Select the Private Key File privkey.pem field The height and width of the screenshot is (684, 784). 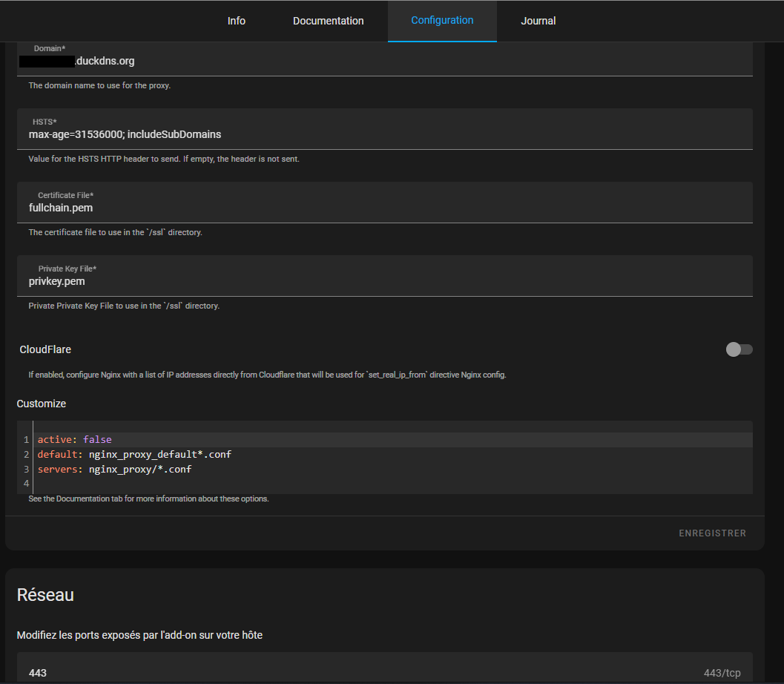(x=384, y=281)
